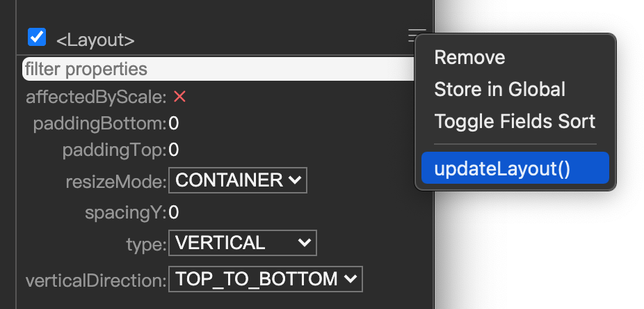Open the verticalDirection TOP_TO_BOTTOM dropdown
This screenshot has width=644, height=309.
pos(265,280)
